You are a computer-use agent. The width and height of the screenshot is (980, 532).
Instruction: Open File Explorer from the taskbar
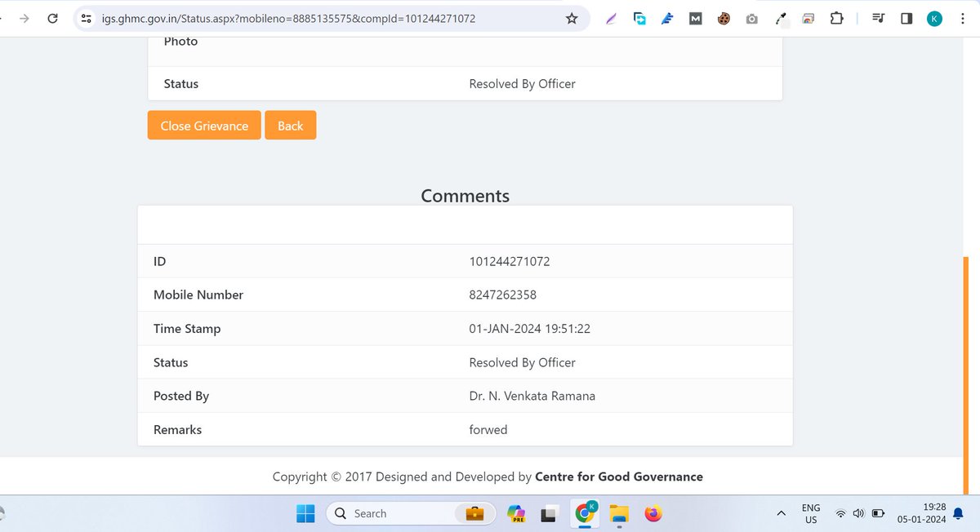pos(620,513)
